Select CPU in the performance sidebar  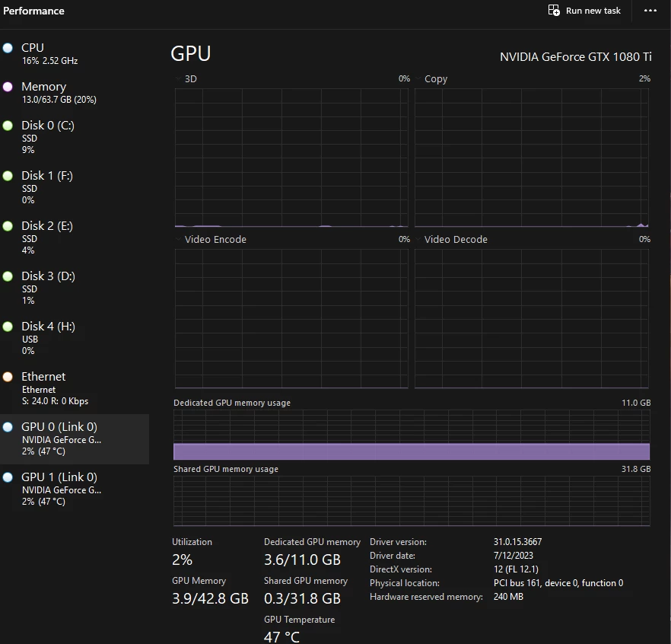point(75,53)
